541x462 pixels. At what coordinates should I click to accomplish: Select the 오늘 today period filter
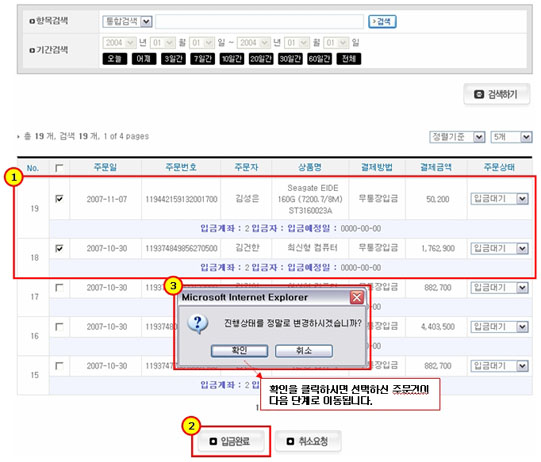115,59
